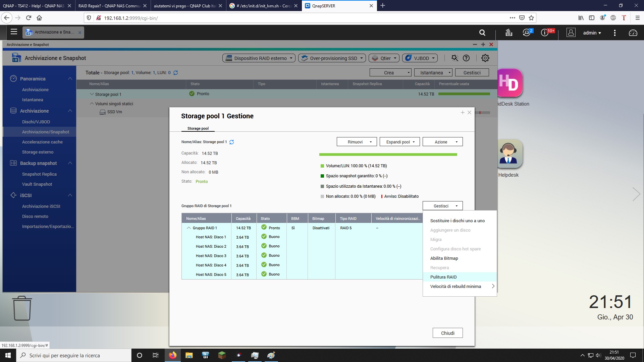Collapse the Gruppo RAID 1 row
Screen dimensions: 644x362
point(189,228)
